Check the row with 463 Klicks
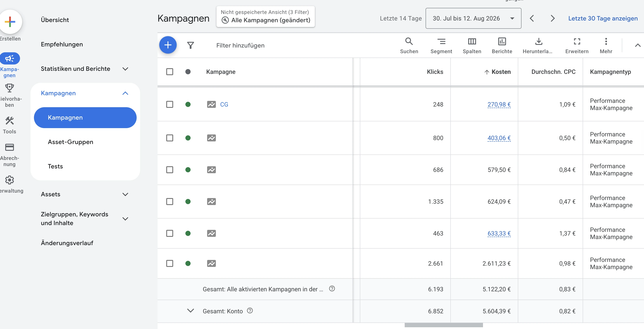644x329 pixels. click(x=169, y=233)
